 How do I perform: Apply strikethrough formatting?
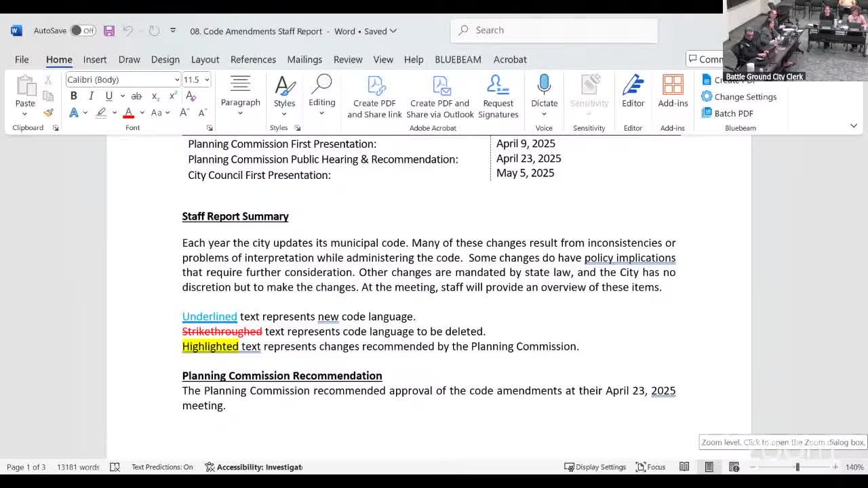(136, 96)
